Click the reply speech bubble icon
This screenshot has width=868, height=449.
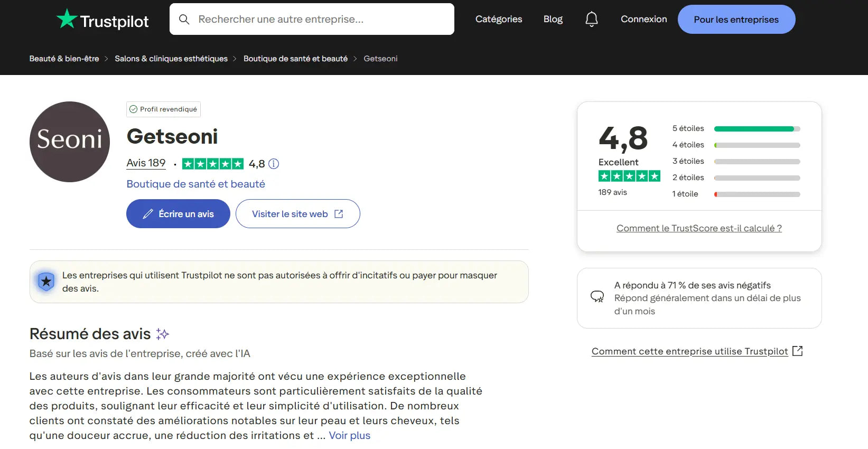(x=597, y=296)
